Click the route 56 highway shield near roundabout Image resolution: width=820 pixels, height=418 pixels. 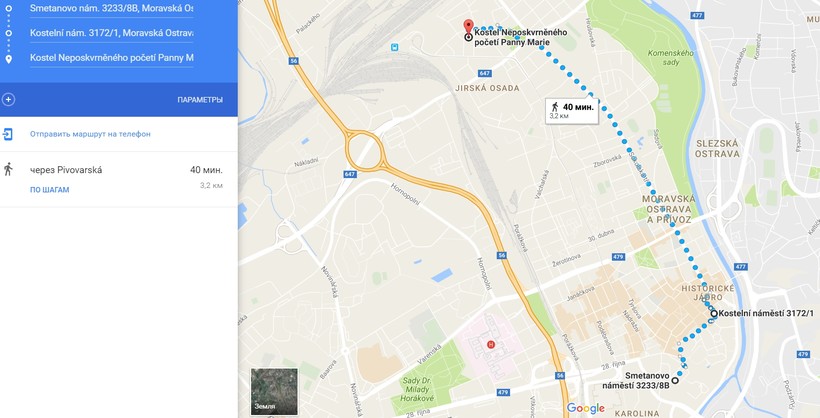click(294, 61)
